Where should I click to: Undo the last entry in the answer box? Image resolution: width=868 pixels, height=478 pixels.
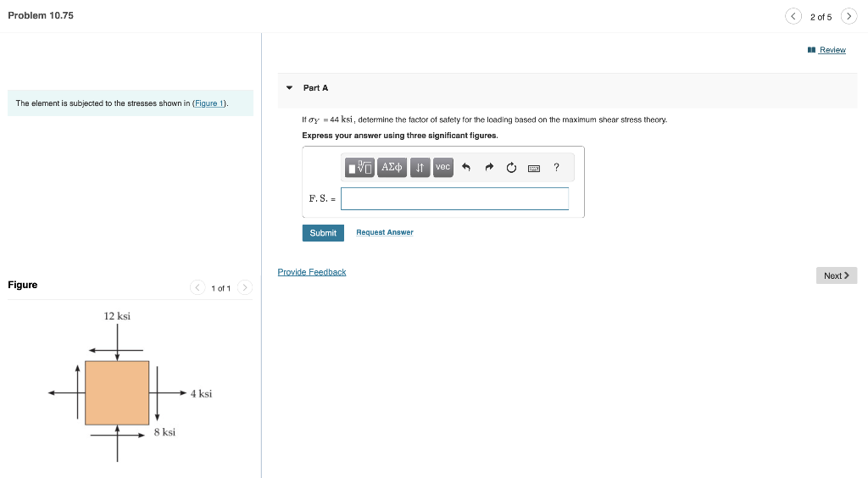[466, 167]
